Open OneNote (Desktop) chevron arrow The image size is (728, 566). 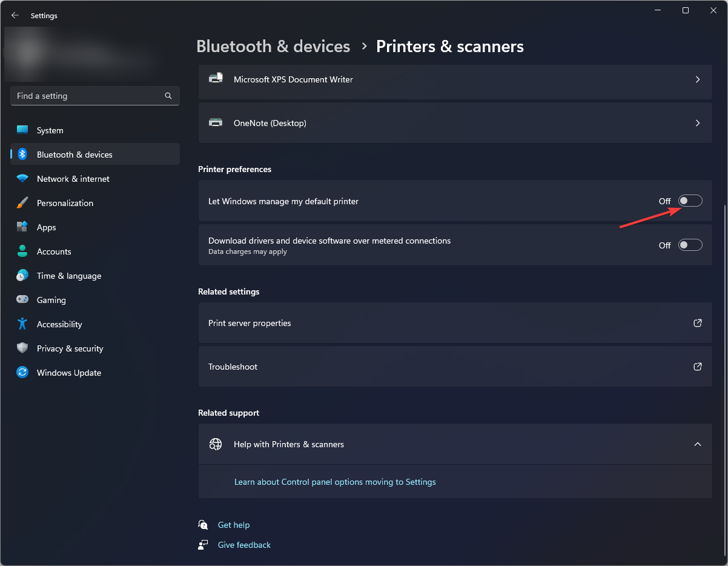pyautogui.click(x=698, y=123)
